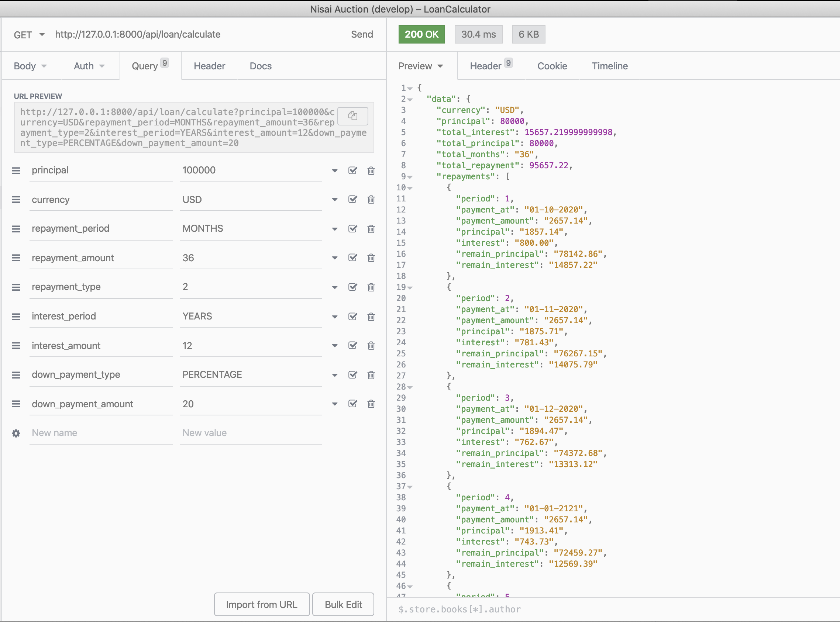Switch to the Timeline tab
The width and height of the screenshot is (840, 622).
(x=609, y=66)
